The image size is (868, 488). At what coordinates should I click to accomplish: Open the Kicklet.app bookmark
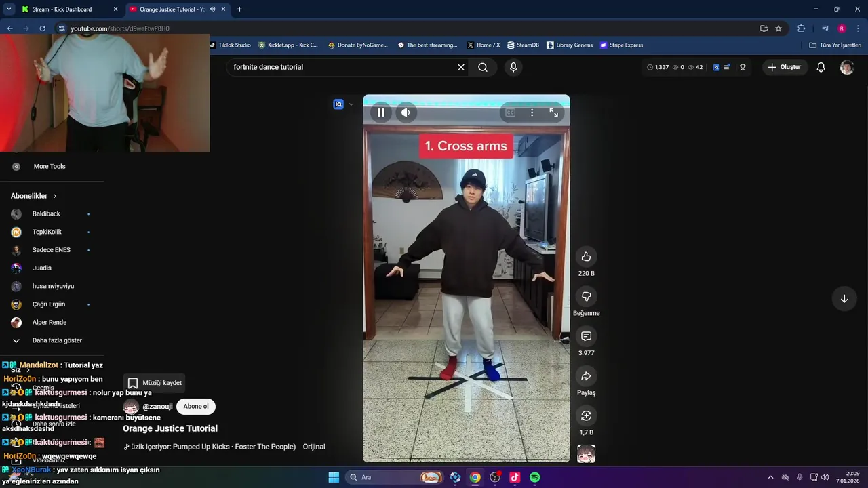pyautogui.click(x=288, y=45)
